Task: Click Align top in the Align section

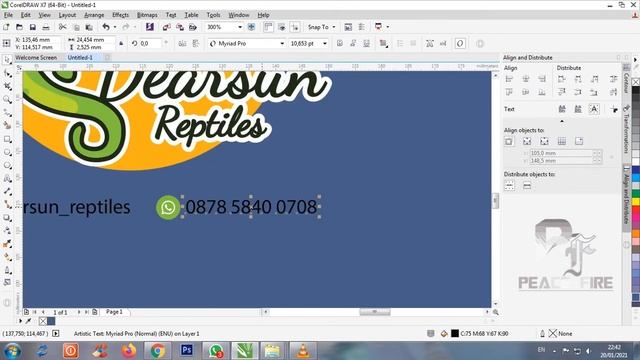Action: click(509, 93)
